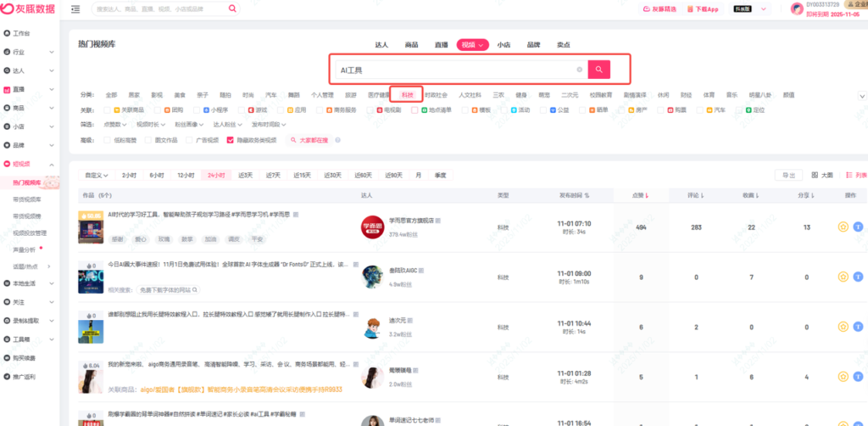Click the user avatar in the top right
The image size is (868, 426).
(x=796, y=9)
